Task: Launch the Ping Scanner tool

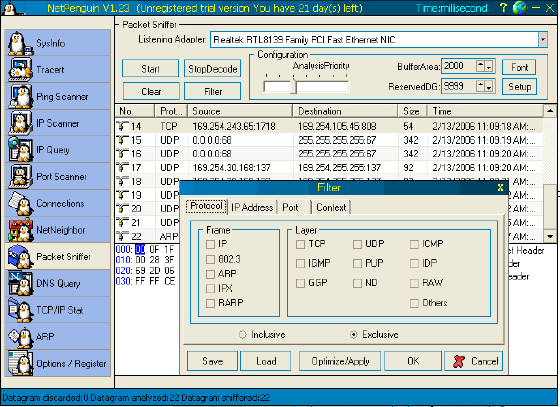Action: (58, 96)
